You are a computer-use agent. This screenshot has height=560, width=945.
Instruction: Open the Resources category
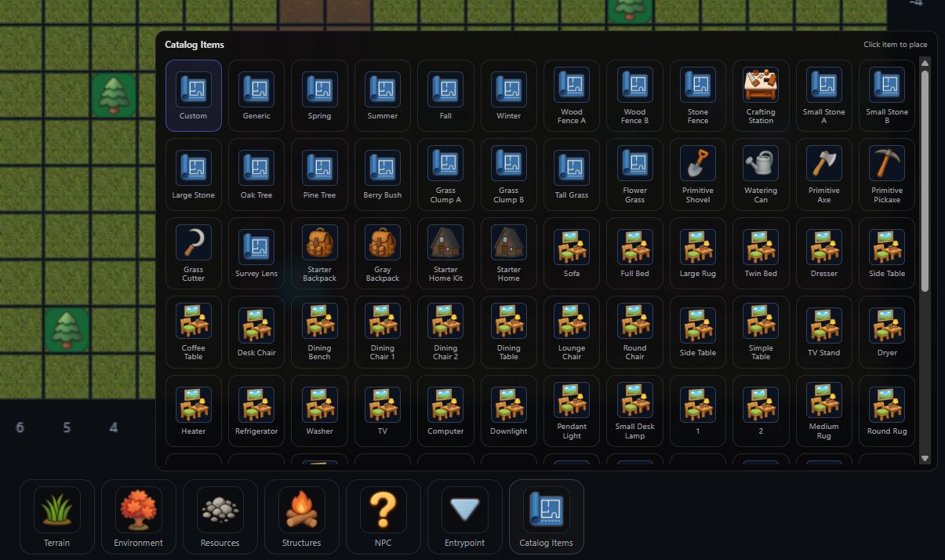pyautogui.click(x=220, y=517)
